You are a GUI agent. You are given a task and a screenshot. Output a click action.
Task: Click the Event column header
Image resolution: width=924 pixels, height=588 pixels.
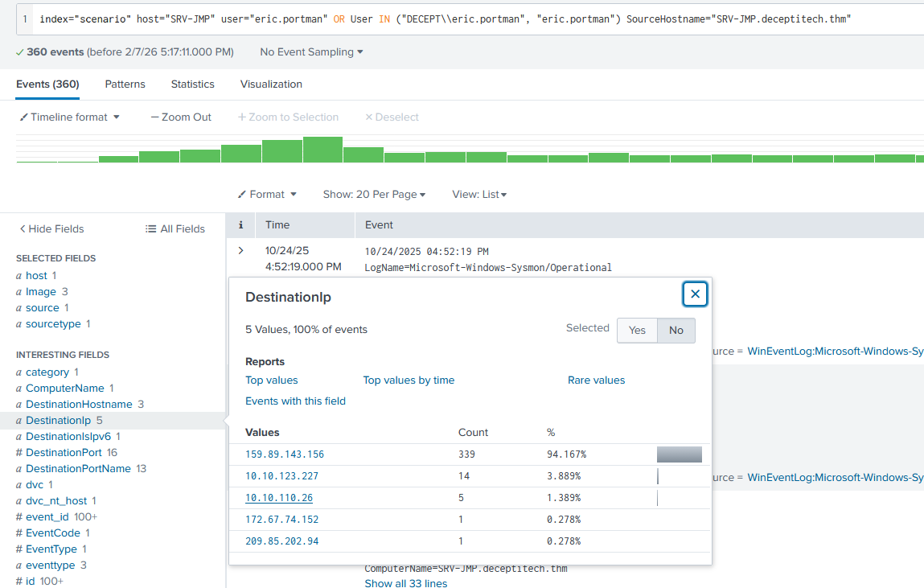coord(379,225)
